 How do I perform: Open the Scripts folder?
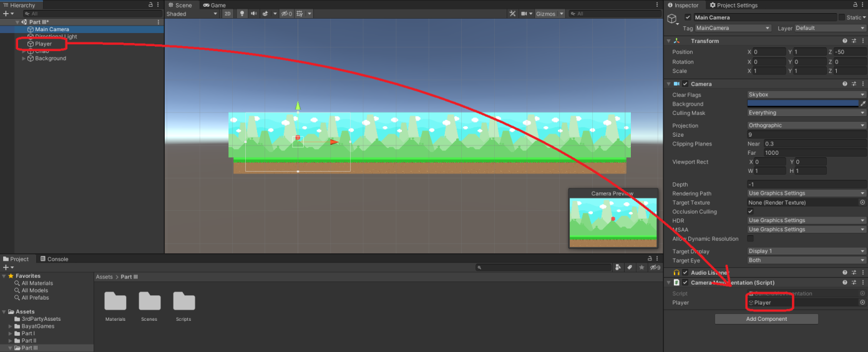coord(183,306)
